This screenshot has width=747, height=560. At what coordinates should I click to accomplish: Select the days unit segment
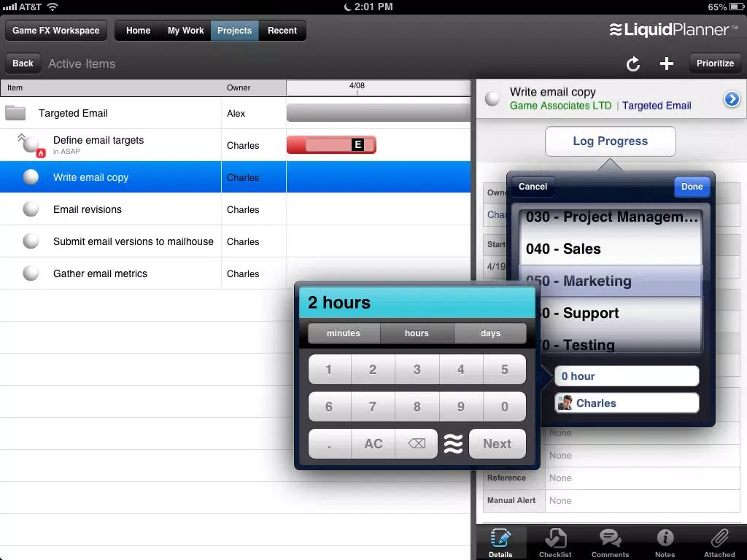490,333
